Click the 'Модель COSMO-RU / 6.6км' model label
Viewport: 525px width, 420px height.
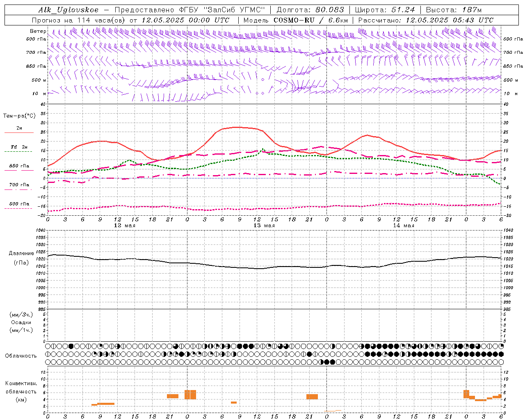(x=296, y=20)
